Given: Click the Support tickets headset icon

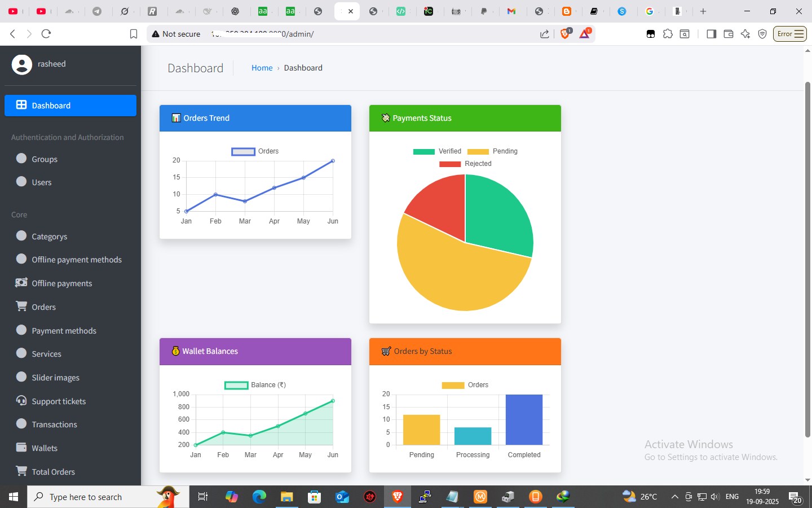Looking at the screenshot, I should click(21, 401).
